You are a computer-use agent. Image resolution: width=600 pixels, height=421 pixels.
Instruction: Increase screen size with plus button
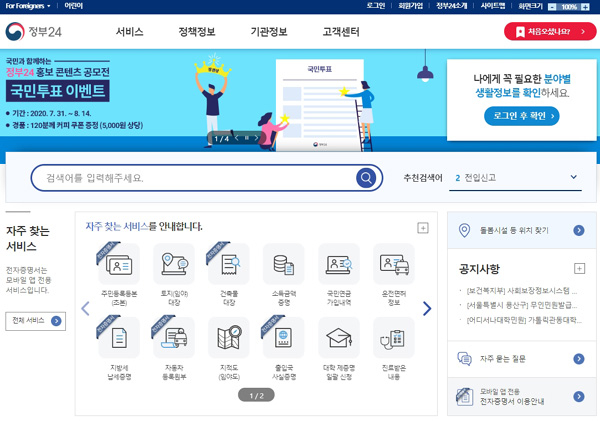coord(585,7)
